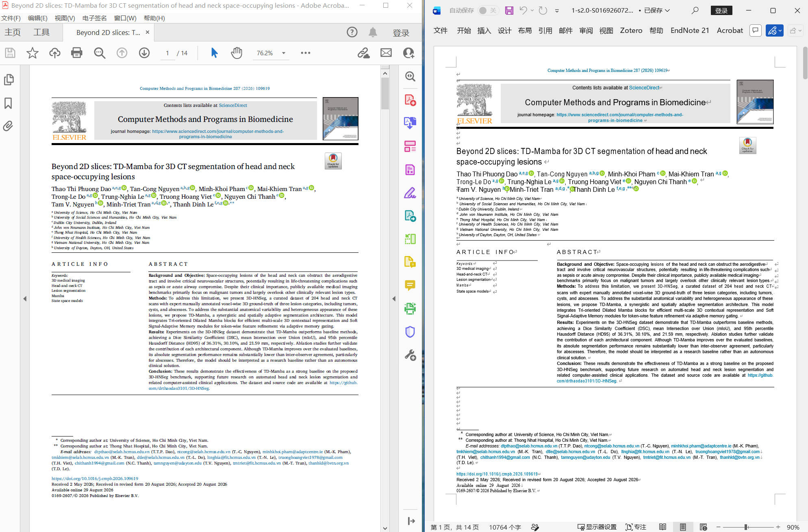Open the Word saved-status dropdown
This screenshot has width=808, height=532.
657,11
